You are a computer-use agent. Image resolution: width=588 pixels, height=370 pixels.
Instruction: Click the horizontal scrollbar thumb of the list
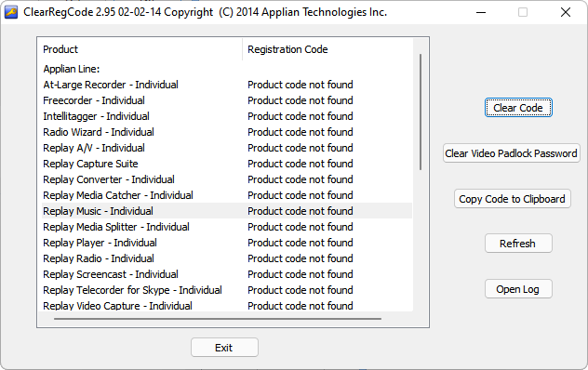point(218,319)
